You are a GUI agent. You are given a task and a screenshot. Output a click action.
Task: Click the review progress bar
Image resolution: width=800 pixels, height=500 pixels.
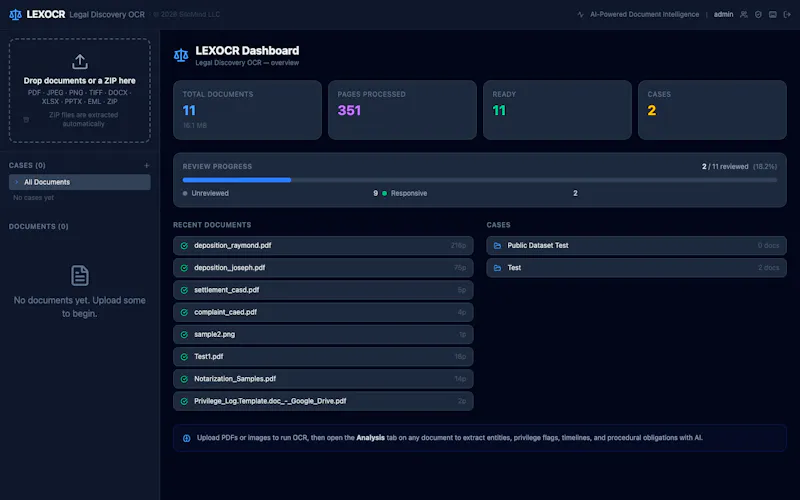tap(480, 180)
